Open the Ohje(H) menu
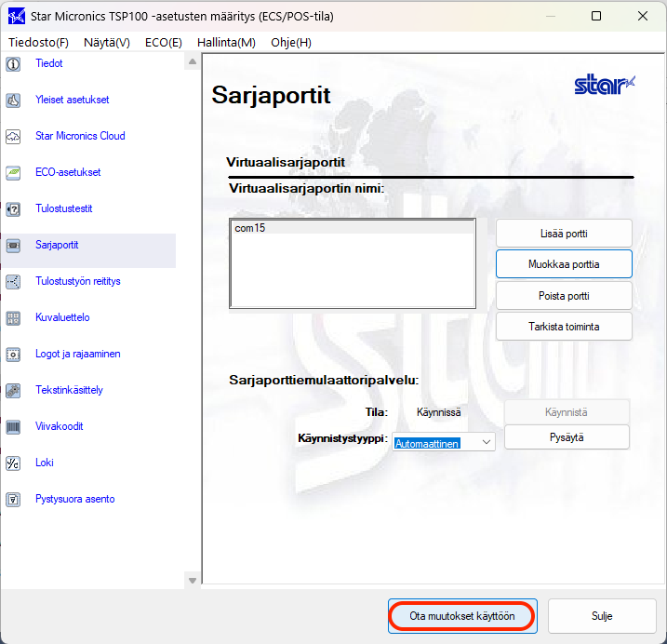The width and height of the screenshot is (667, 644). tap(291, 43)
